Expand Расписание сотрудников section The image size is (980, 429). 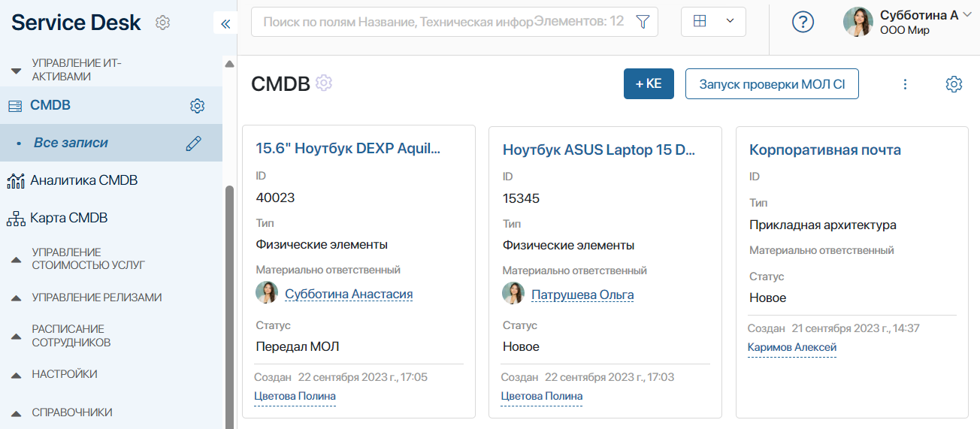point(17,336)
